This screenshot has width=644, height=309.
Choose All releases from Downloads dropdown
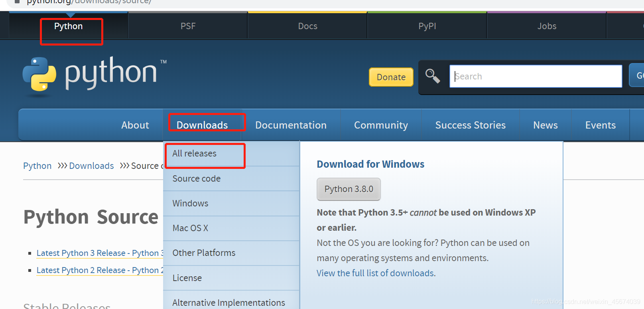tap(231, 154)
